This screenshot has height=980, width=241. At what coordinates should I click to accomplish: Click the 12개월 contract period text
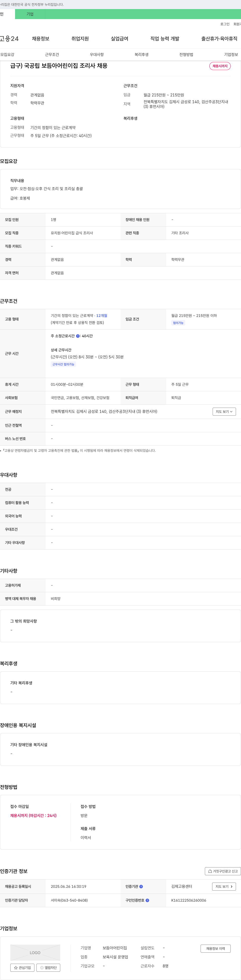point(101,315)
